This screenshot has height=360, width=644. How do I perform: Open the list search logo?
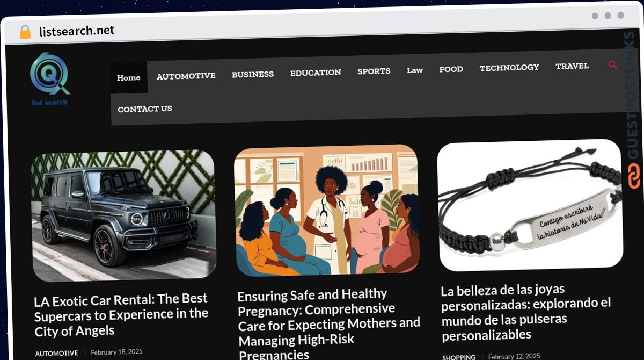(49, 79)
